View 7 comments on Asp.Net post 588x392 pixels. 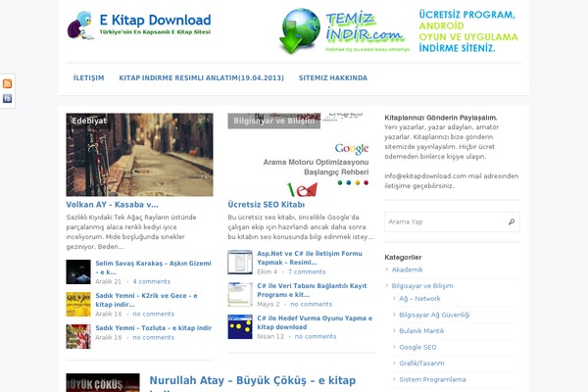pyautogui.click(x=307, y=271)
